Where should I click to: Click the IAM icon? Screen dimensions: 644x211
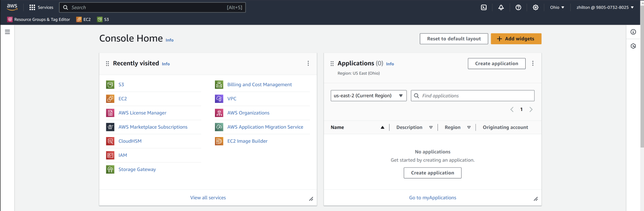110,155
